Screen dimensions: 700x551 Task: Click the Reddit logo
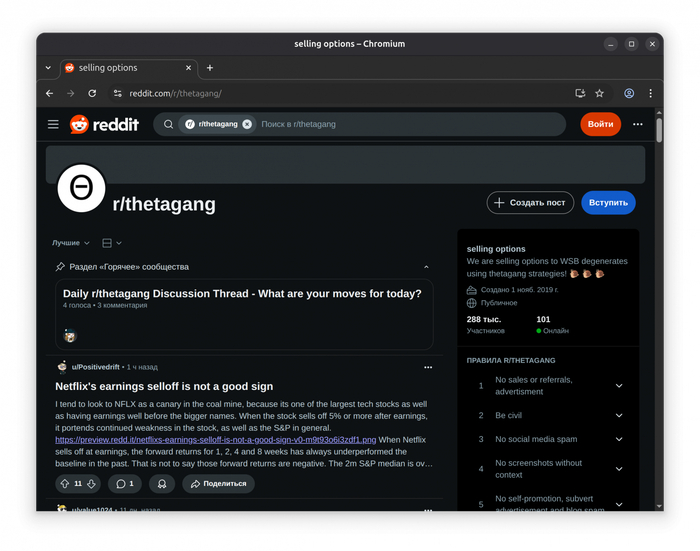105,124
